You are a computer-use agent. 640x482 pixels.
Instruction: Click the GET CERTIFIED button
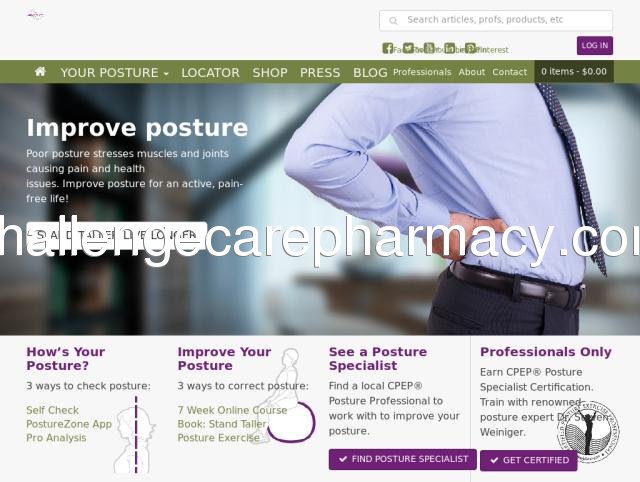pos(529,460)
